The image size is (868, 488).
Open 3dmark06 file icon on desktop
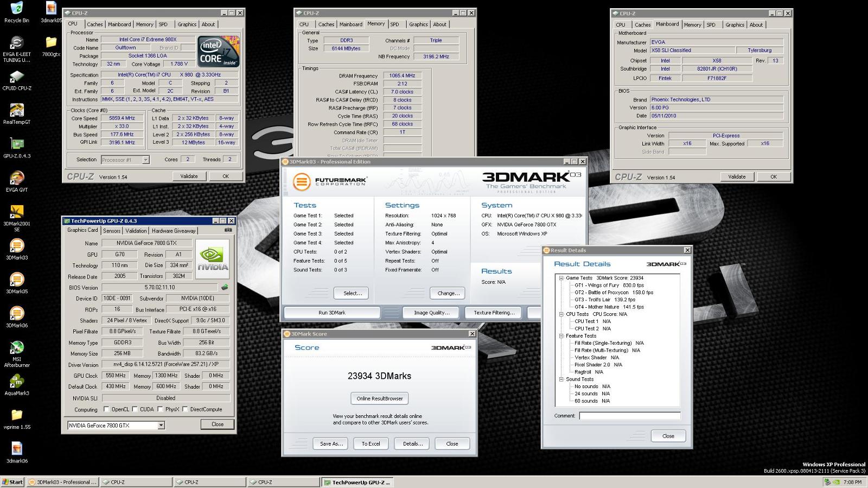tap(17, 452)
